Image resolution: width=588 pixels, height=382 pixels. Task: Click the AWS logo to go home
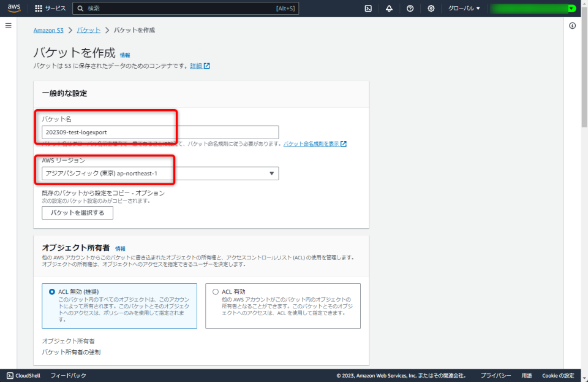pos(13,8)
